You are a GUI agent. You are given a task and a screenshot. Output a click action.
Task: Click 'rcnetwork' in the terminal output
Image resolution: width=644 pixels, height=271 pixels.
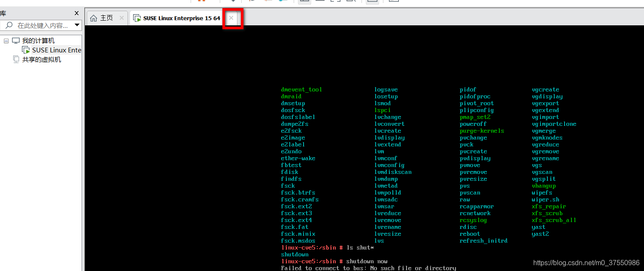[475, 213]
